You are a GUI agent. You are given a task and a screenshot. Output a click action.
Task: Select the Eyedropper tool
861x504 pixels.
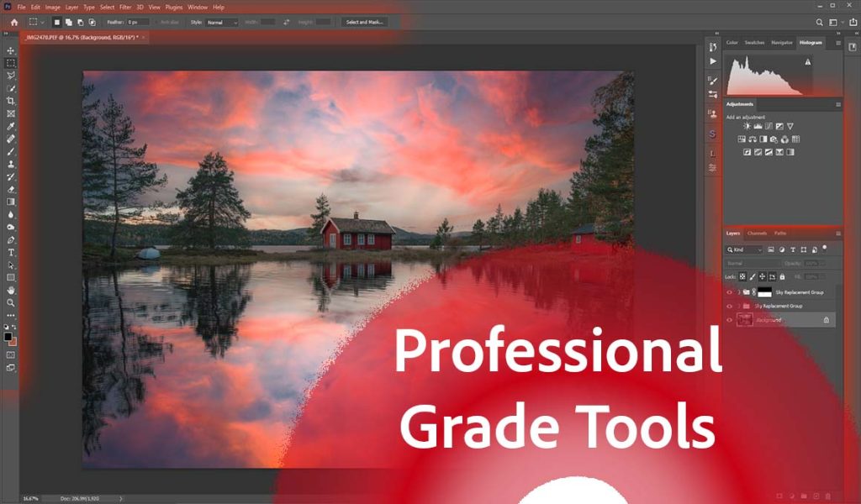pyautogui.click(x=10, y=126)
